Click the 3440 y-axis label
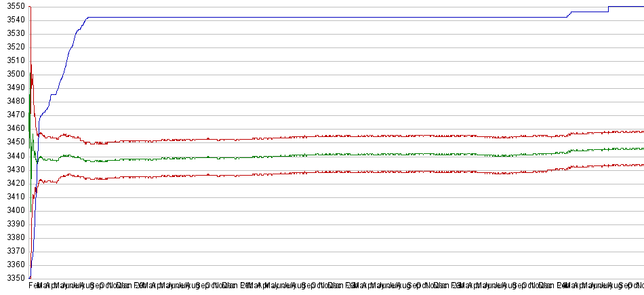Viewport: 644px width, 295px height. tap(15, 156)
